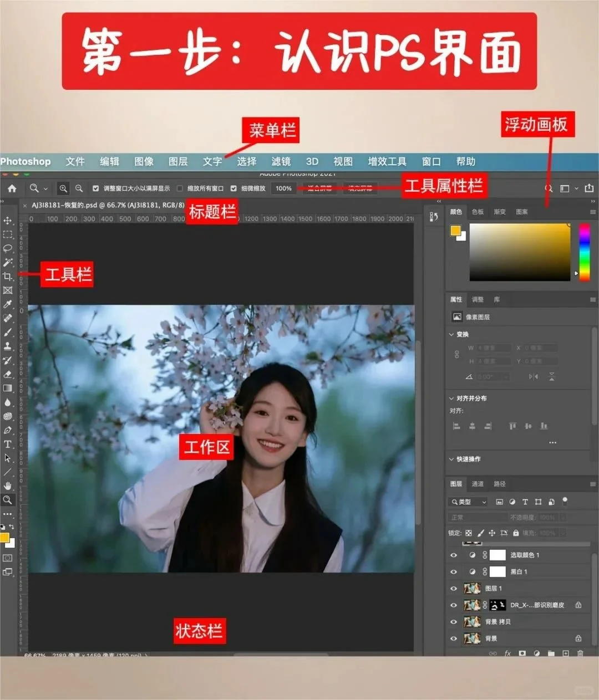Switch to the 通道 tab
This screenshot has height=700, width=599.
point(477,484)
